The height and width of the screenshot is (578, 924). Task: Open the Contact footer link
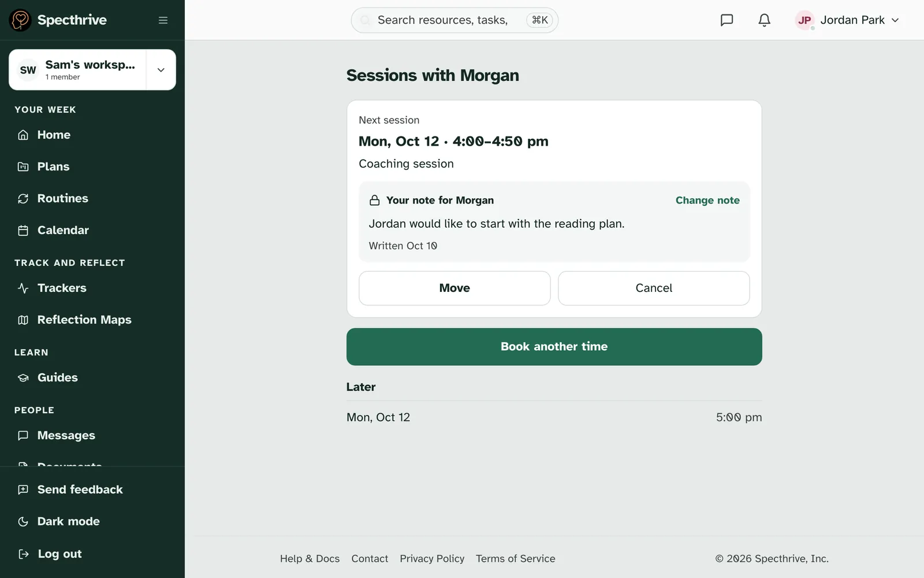[x=370, y=558]
